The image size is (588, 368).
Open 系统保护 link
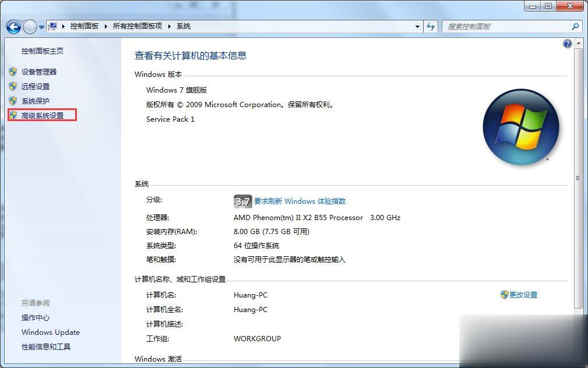click(35, 101)
